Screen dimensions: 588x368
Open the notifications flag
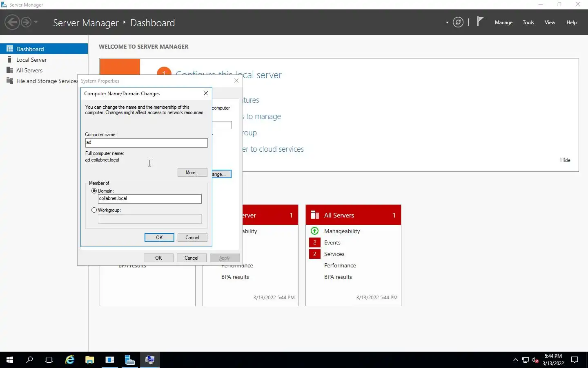480,22
